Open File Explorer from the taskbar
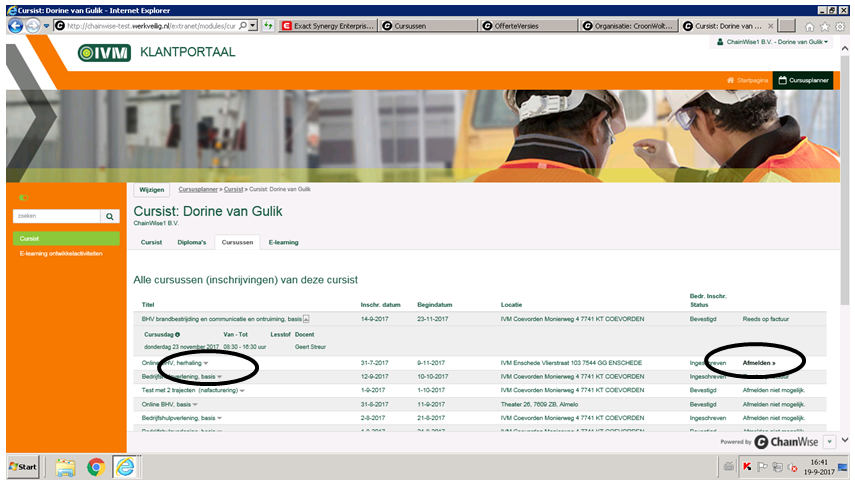The width and height of the screenshot is (855, 484). [65, 468]
